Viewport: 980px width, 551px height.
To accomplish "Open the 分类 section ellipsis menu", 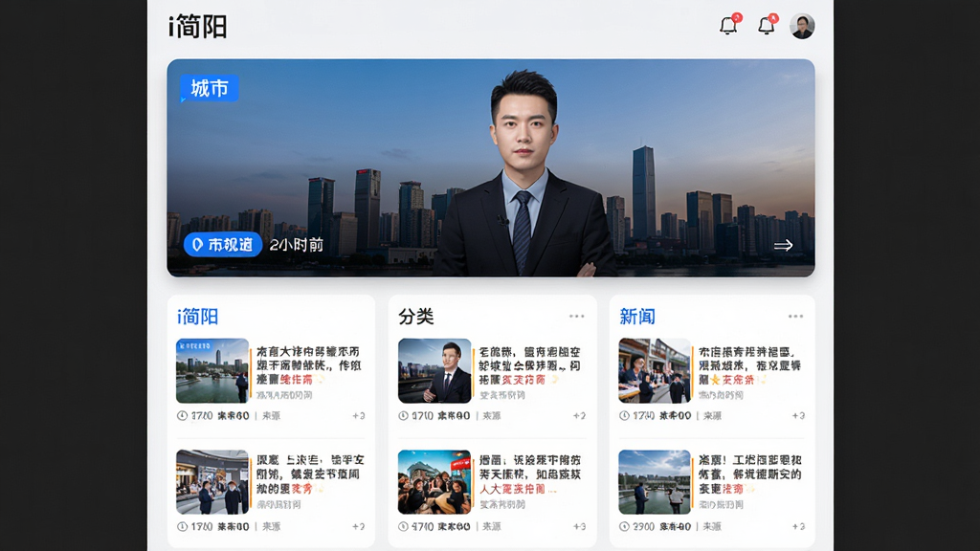I will (x=576, y=316).
